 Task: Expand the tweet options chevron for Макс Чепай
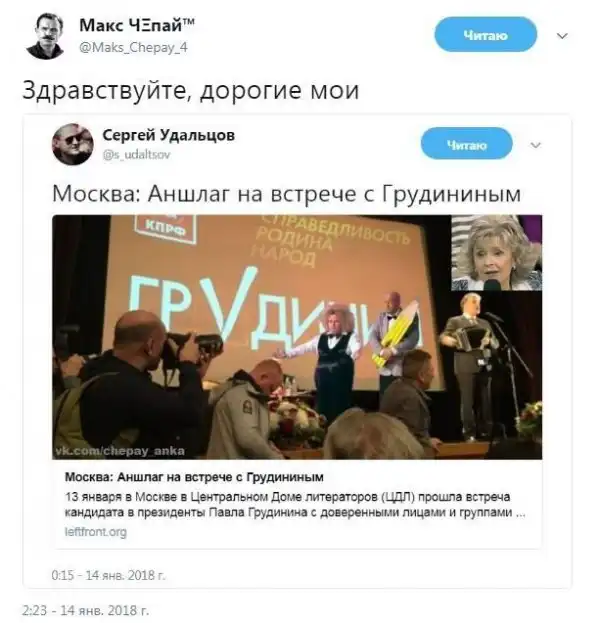562,36
